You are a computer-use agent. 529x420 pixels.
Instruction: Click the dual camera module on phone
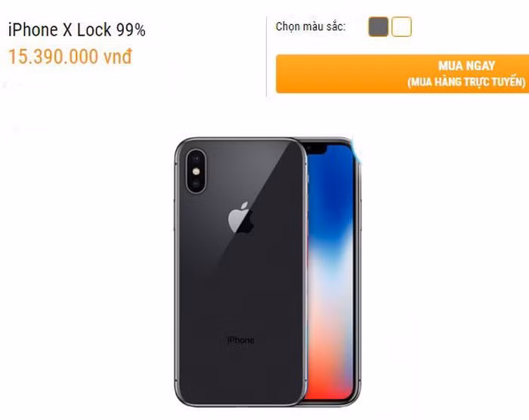click(x=196, y=171)
